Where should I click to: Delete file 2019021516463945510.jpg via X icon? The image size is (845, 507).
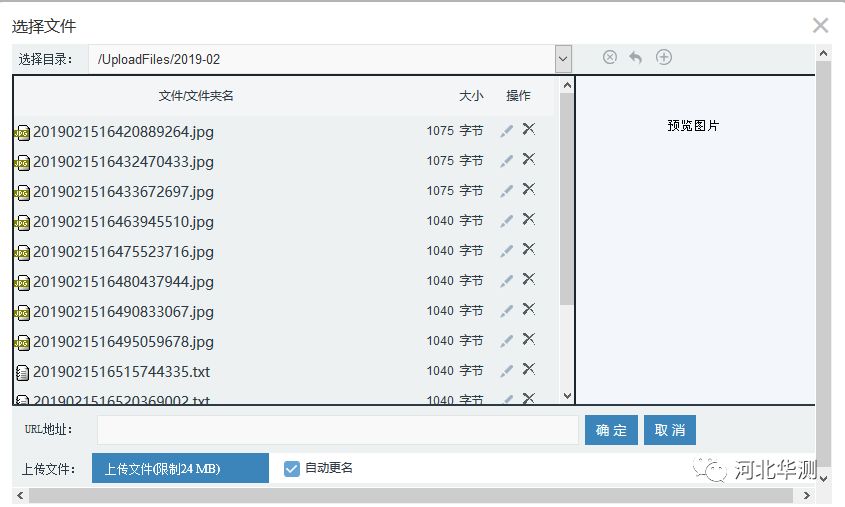[529, 219]
